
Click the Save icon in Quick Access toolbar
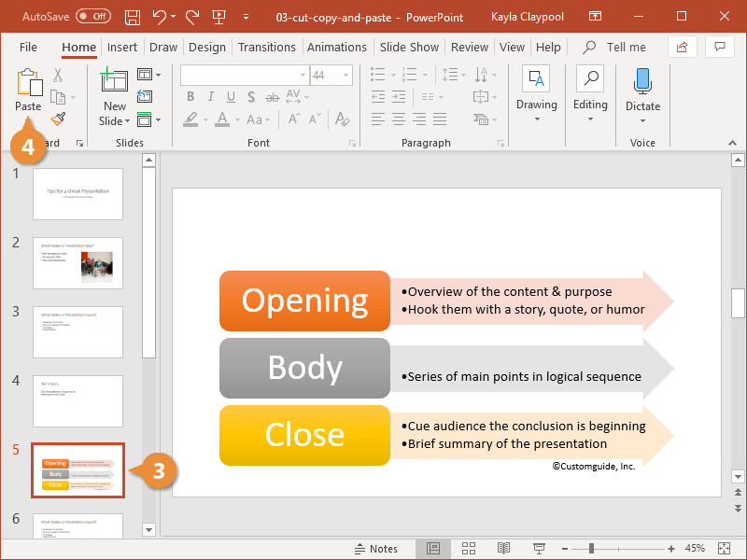132,16
